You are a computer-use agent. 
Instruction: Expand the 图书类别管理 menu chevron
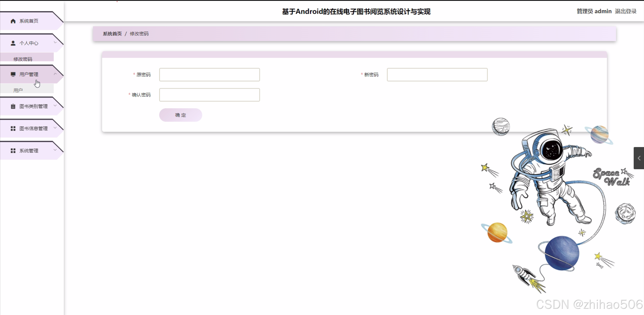click(x=55, y=106)
